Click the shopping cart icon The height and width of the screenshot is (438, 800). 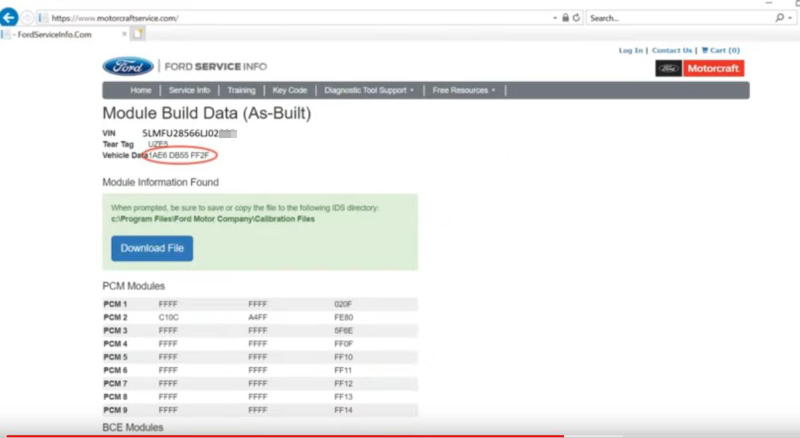pyautogui.click(x=705, y=50)
